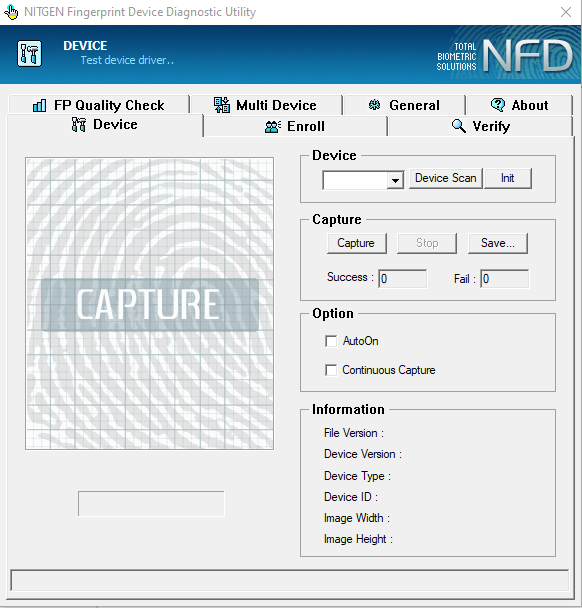This screenshot has width=582, height=608.
Task: Click the magnifier icon on Verify tab
Action: click(x=459, y=126)
